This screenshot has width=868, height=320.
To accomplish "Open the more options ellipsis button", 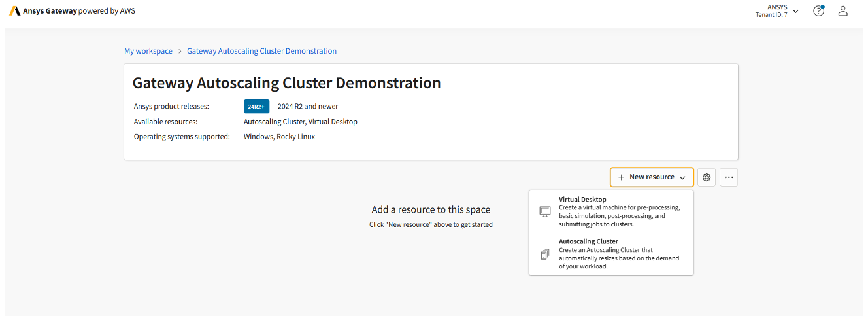I will coord(729,177).
